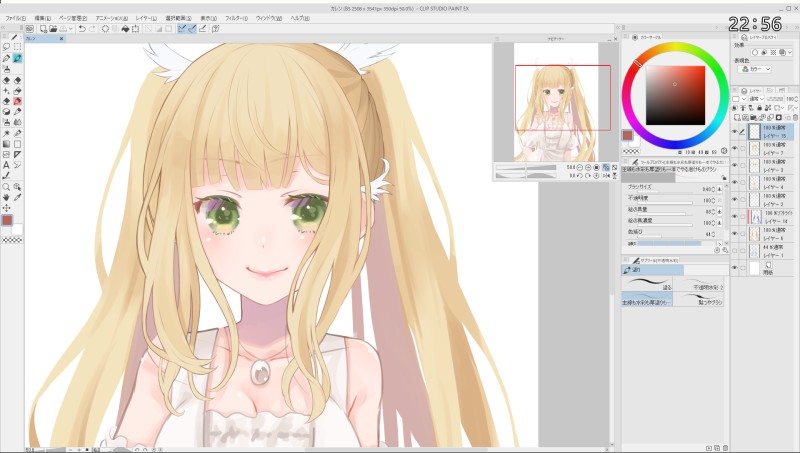Toggle first snap-to-ruler button in command bar
Screen dimensions: 800x453
coord(181,29)
